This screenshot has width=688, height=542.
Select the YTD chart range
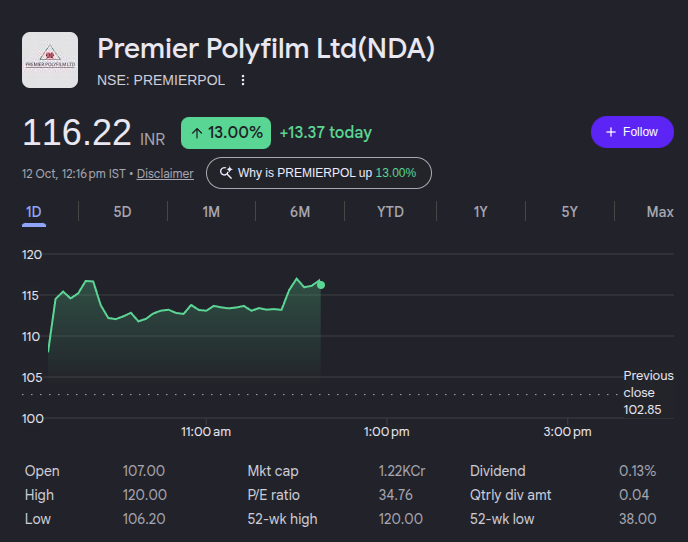pyautogui.click(x=391, y=212)
